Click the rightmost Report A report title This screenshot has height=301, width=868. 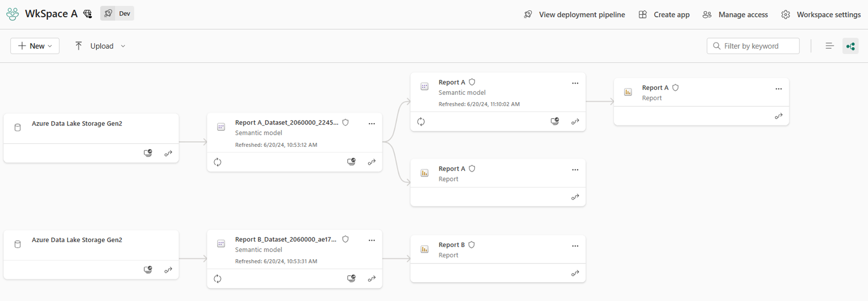[655, 88]
